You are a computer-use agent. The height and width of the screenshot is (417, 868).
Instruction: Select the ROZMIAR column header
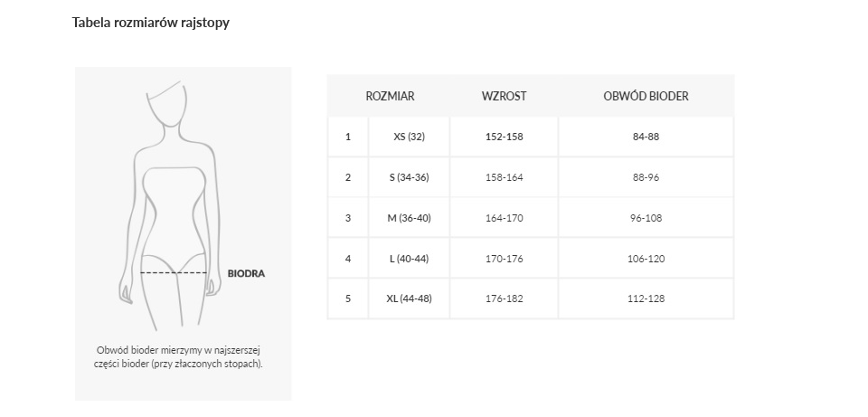(x=390, y=96)
